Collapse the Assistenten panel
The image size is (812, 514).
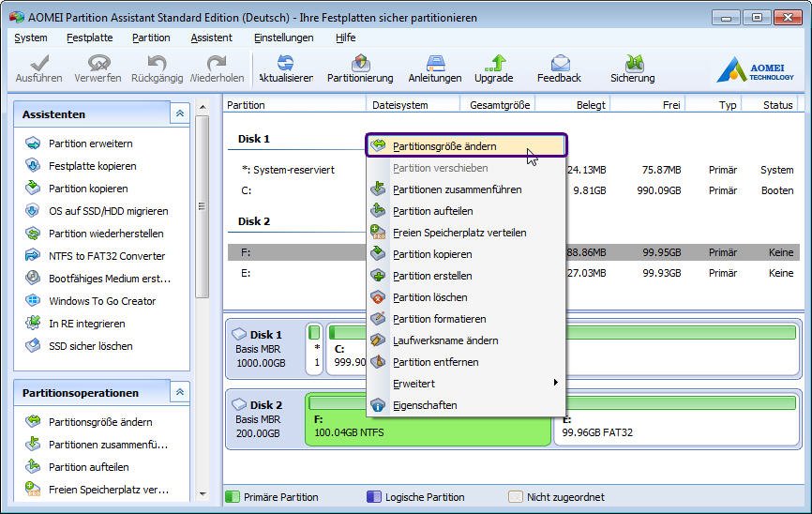point(180,113)
